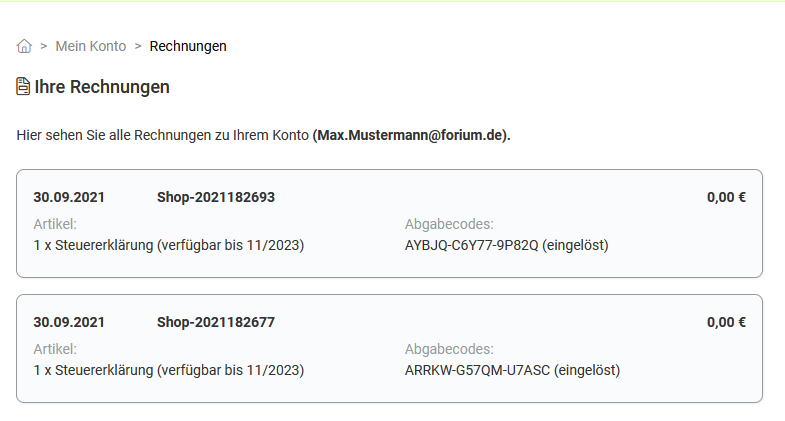
Task: Click the 0,00 € amount of invoice Shop-2021182693
Action: point(726,197)
